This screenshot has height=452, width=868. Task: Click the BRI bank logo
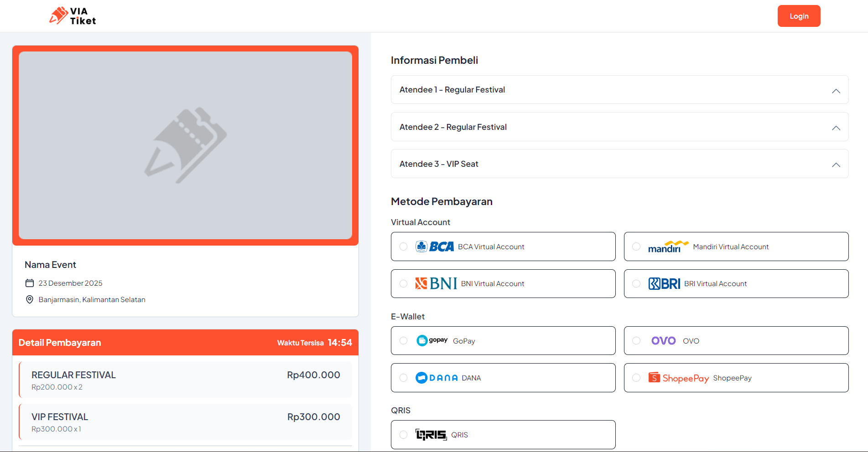664,283
